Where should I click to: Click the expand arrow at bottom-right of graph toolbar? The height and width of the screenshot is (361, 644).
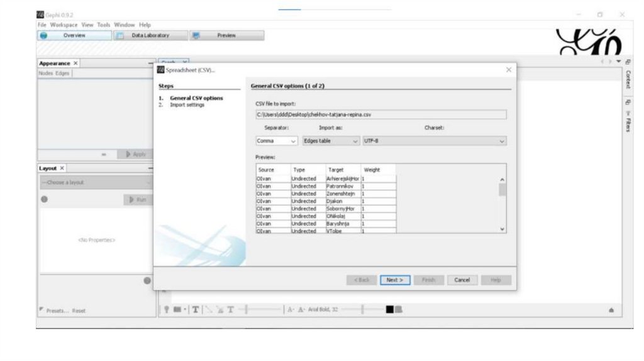click(611, 310)
